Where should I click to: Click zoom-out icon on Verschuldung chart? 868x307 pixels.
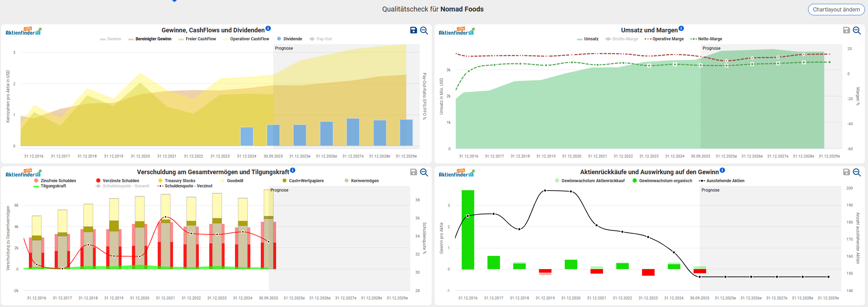[424, 172]
